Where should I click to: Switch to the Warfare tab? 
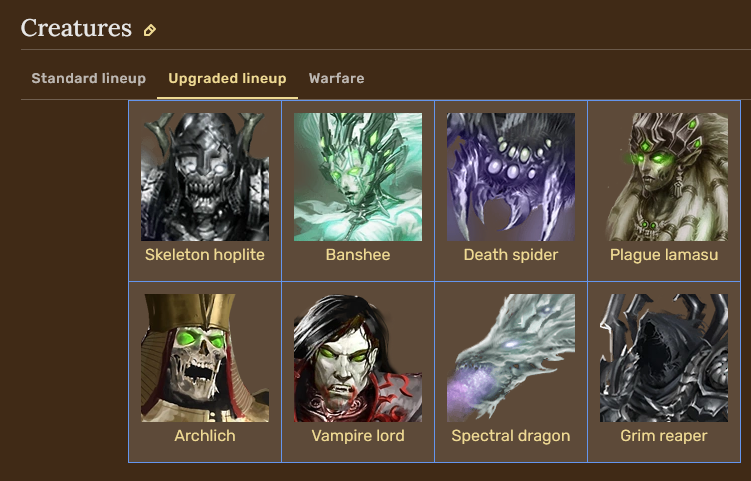(337, 78)
